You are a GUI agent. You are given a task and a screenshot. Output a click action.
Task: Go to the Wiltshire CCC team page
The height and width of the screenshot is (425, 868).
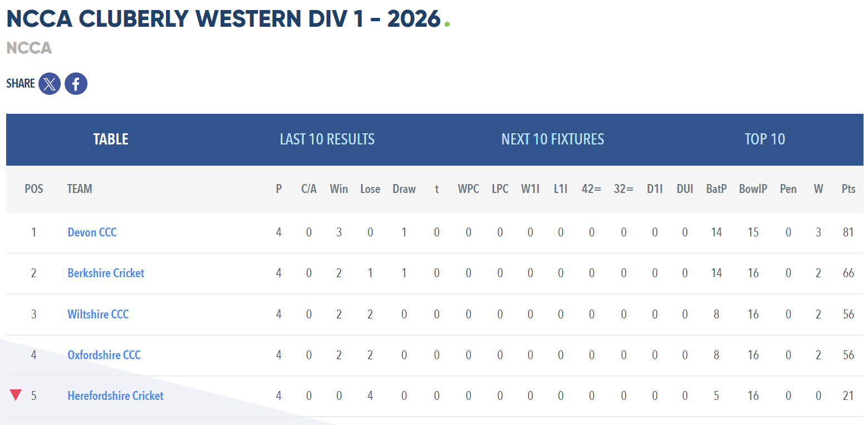point(98,314)
